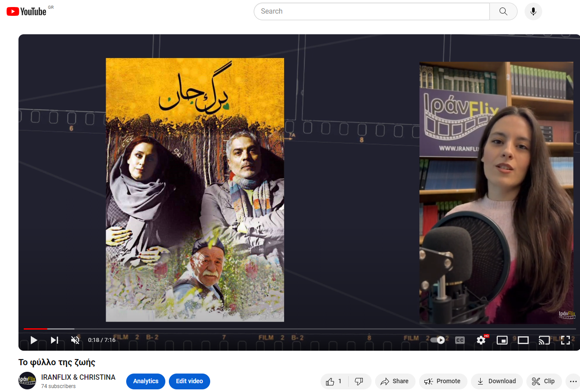580x392 pixels.
Task: Open the YouTube home logo
Action: click(26, 11)
